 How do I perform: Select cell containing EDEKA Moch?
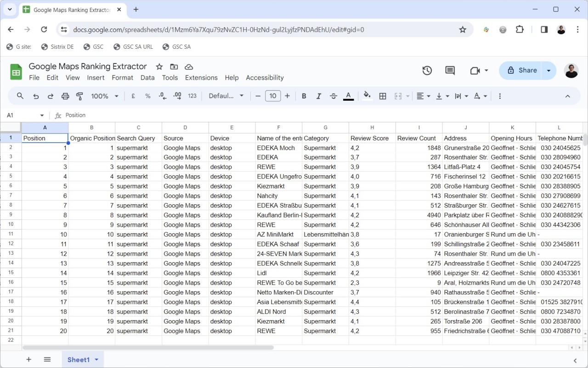tap(277, 148)
